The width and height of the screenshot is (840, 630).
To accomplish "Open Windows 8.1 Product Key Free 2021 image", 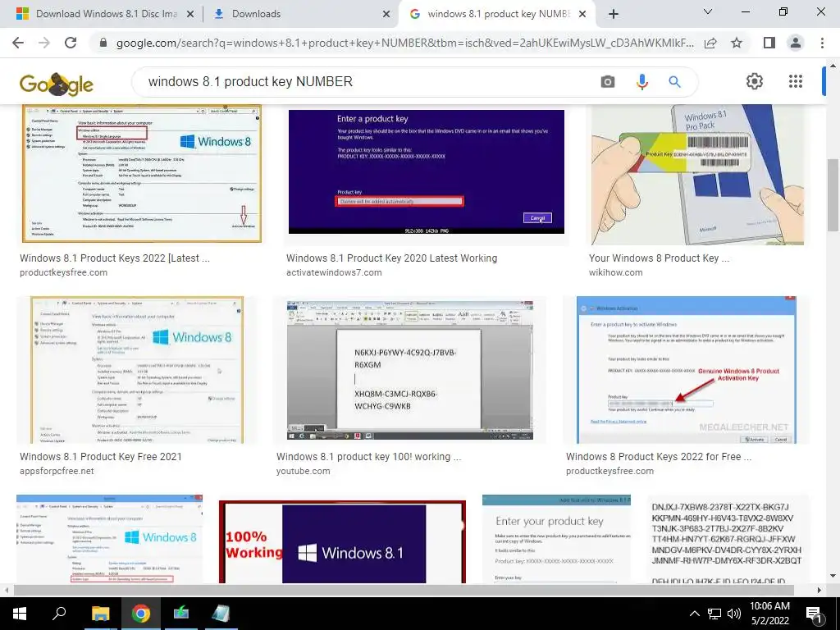I will pyautogui.click(x=137, y=370).
